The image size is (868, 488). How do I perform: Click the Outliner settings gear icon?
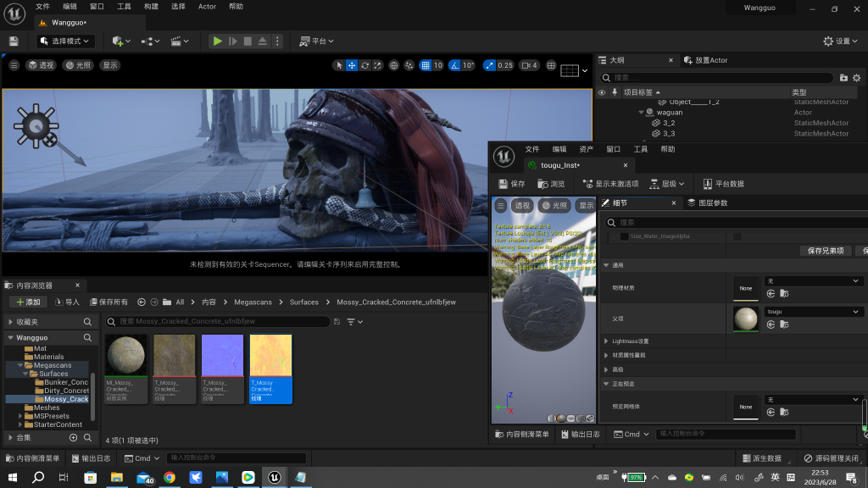coord(856,78)
